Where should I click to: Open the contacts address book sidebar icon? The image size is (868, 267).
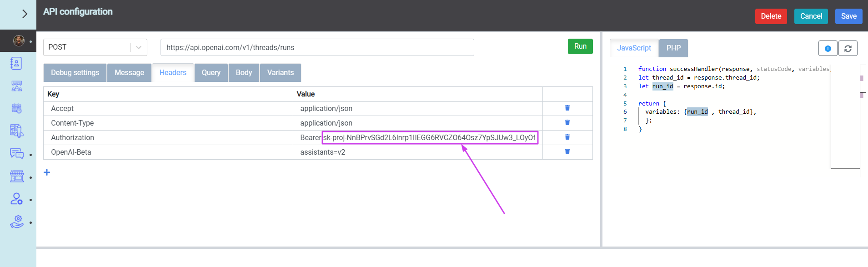[16, 63]
